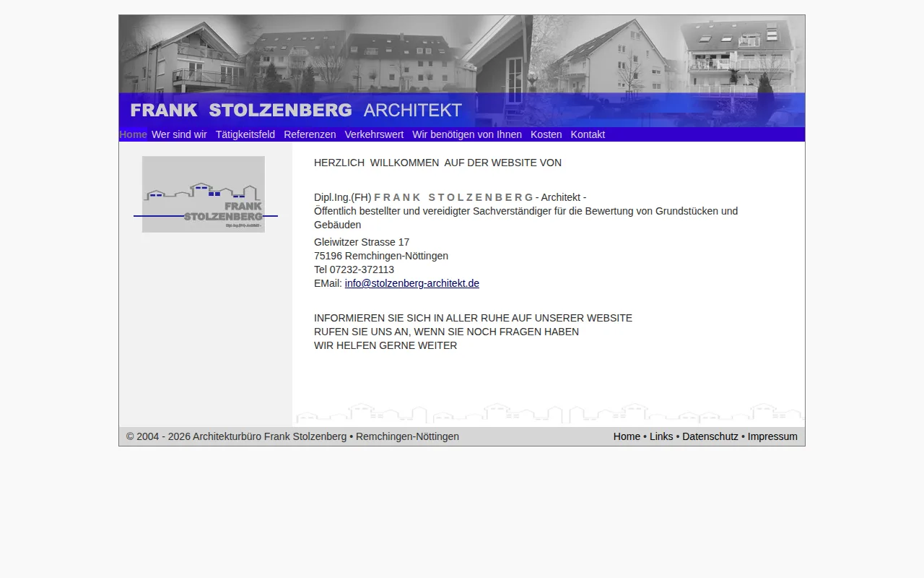This screenshot has width=924, height=578.
Task: Click 'INFORMIEREN SIE SICH IN ALLER RUHE' line
Action: (473, 318)
